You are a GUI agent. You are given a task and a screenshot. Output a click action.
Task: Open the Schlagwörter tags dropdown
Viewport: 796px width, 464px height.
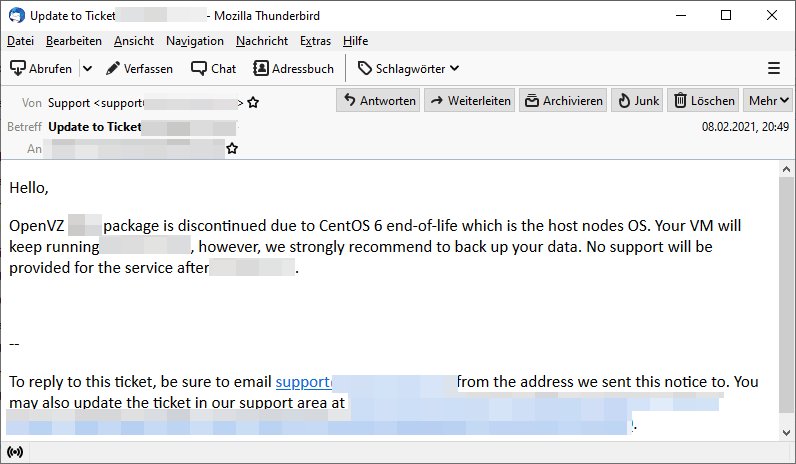click(x=409, y=69)
